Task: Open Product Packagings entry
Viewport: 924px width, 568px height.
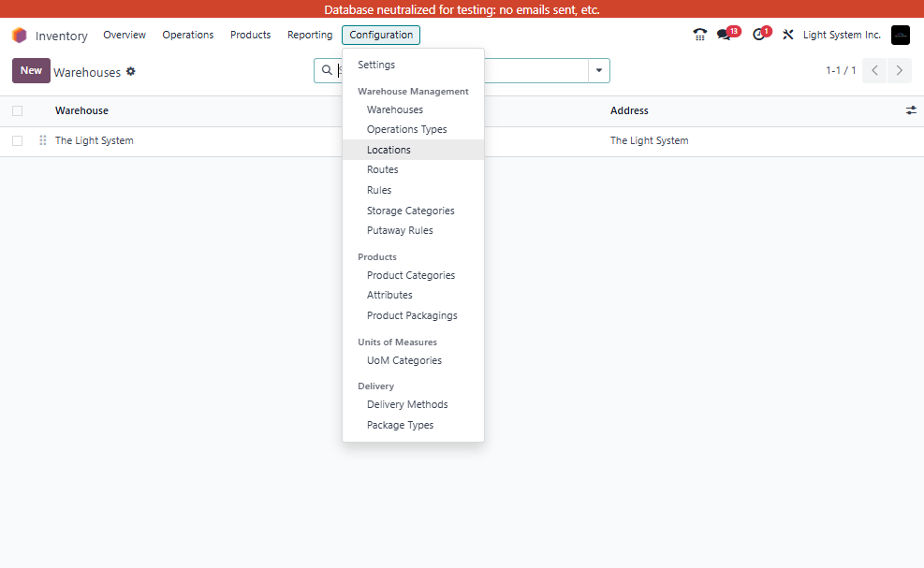Action: point(412,316)
